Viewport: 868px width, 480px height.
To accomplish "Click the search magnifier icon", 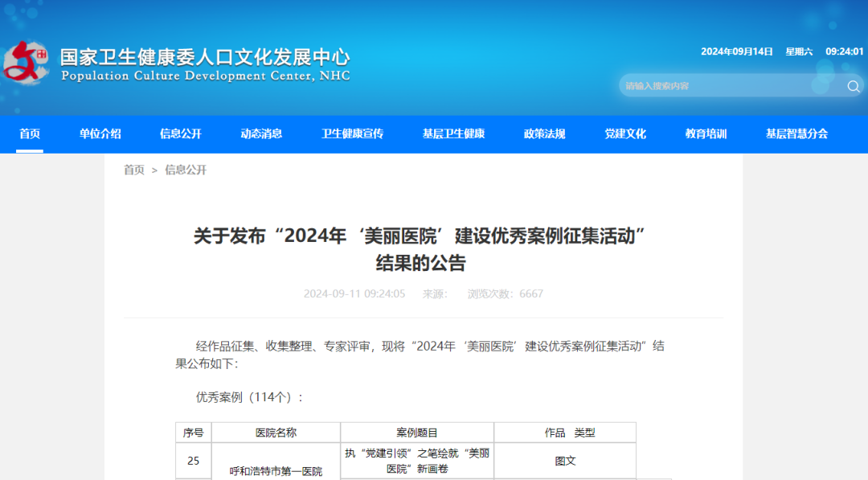I will tap(853, 86).
